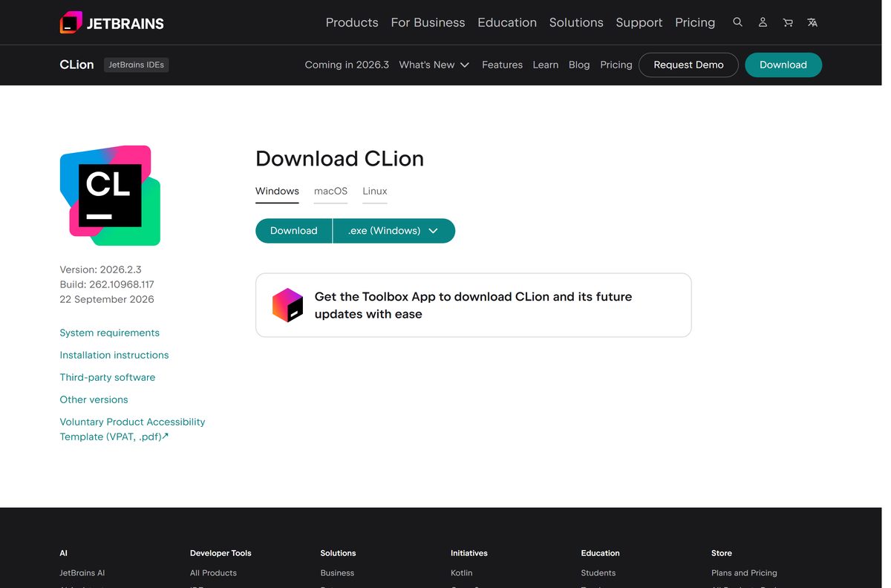Open the shopping cart icon
Image resolution: width=891 pixels, height=588 pixels.
(x=788, y=22)
